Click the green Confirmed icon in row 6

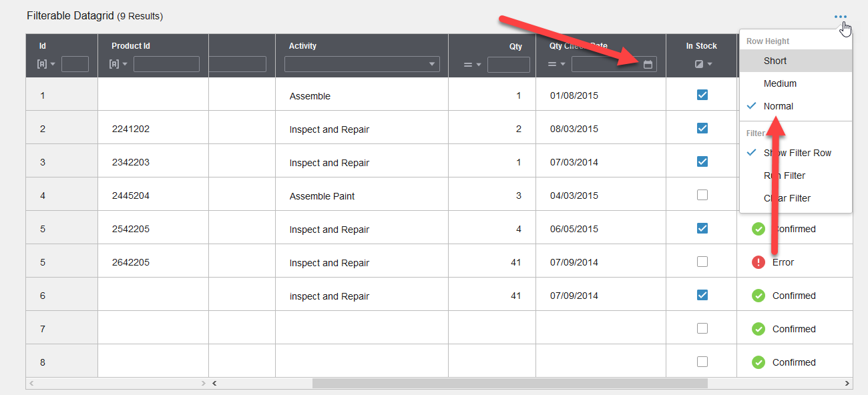758,296
